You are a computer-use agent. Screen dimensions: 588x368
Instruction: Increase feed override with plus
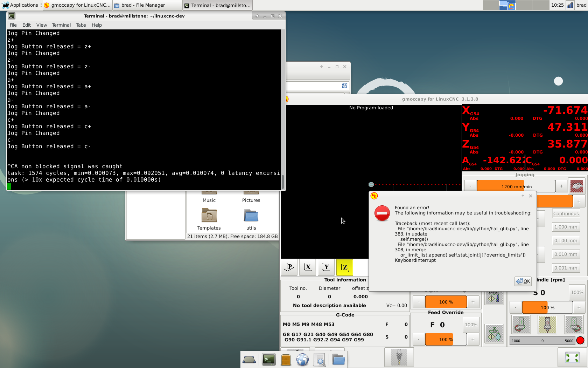tap(473, 339)
